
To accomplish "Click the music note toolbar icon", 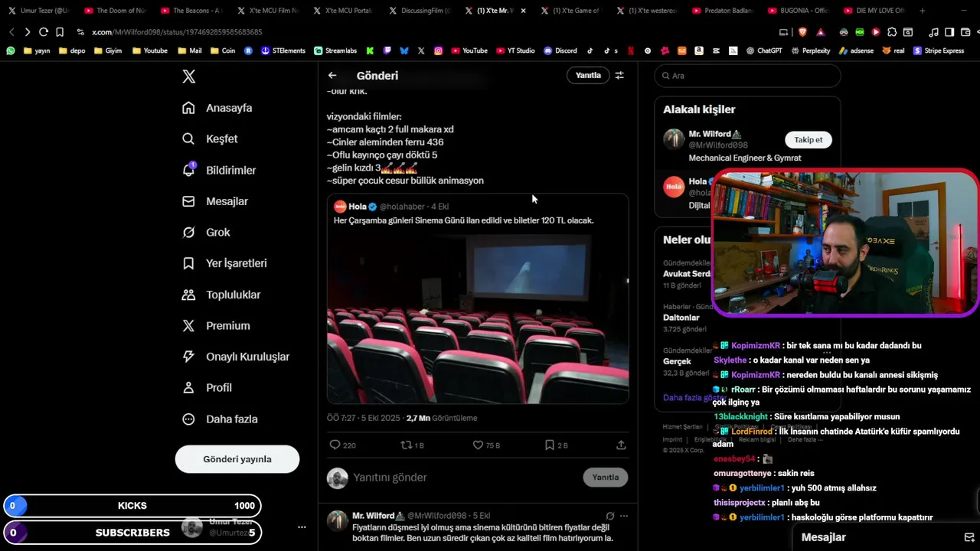I will pyautogui.click(x=933, y=32).
